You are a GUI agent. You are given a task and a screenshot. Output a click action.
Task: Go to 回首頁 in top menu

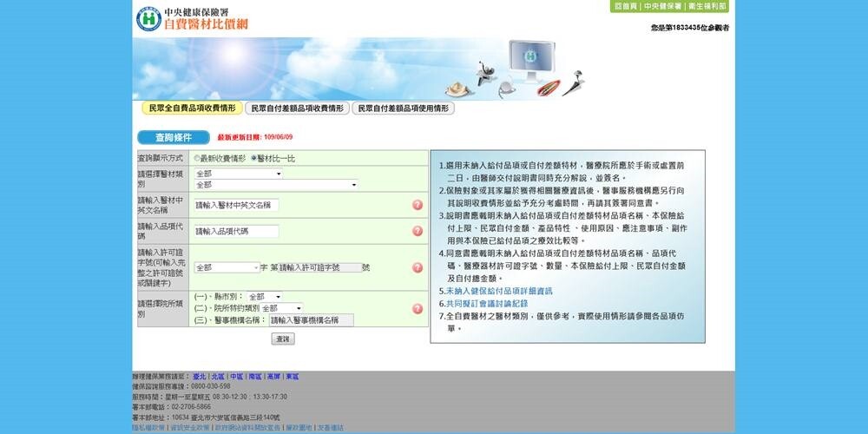(626, 6)
